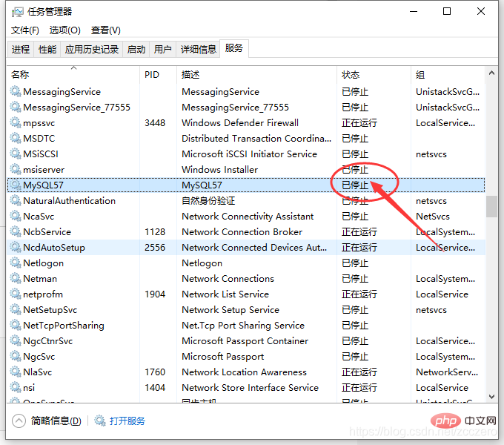The image size is (504, 445).
Task: Open the 文件(F) menu
Action: [25, 30]
